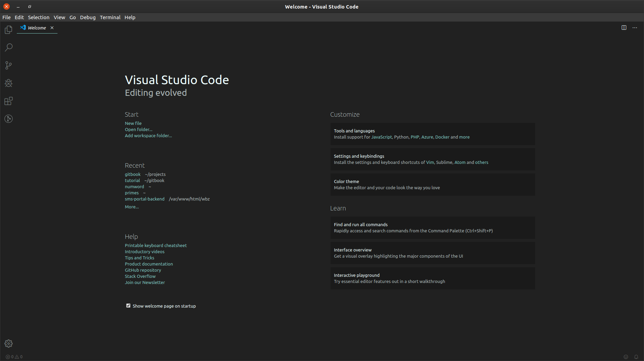Select the Welcome tab
Viewport: 644px width, 361px height.
[37, 28]
